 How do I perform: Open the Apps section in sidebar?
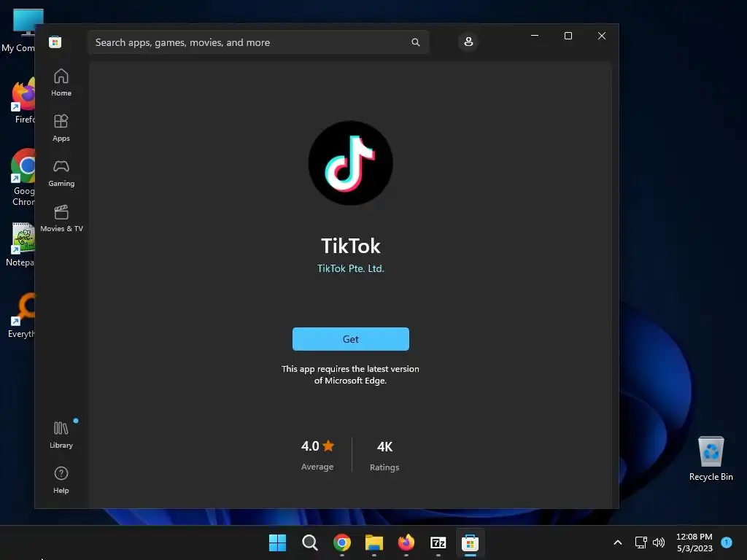pyautogui.click(x=61, y=128)
